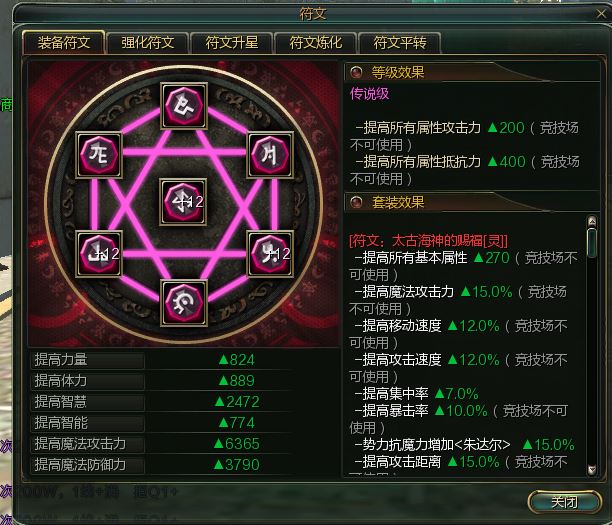The image size is (612, 525).
Task: Select the upper-right rune slot icon
Action: [270, 155]
